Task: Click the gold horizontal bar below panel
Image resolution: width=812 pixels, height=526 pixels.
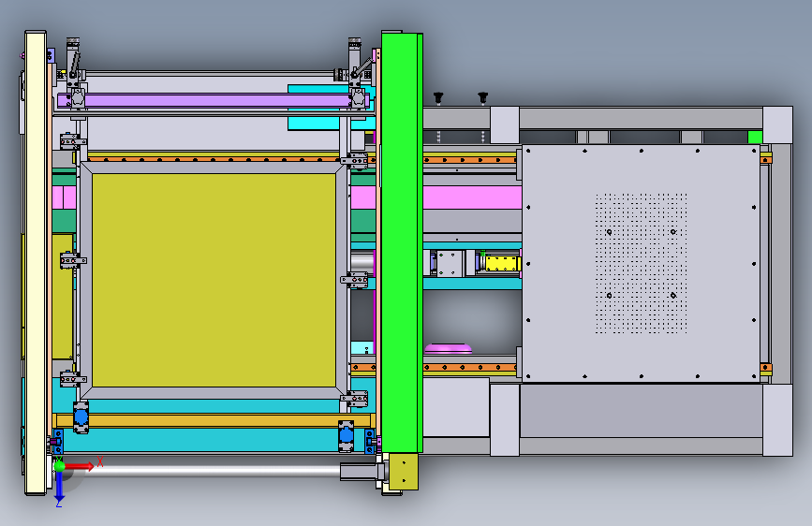Action: coord(214,420)
